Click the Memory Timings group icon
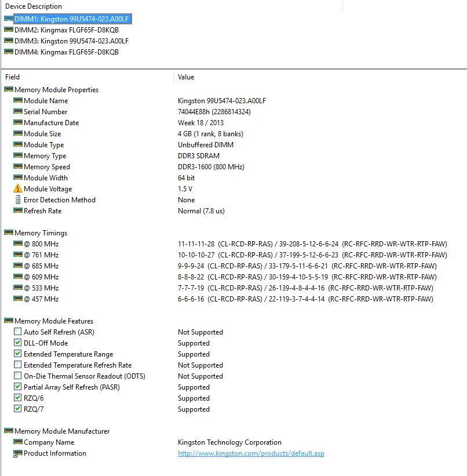 coord(9,232)
